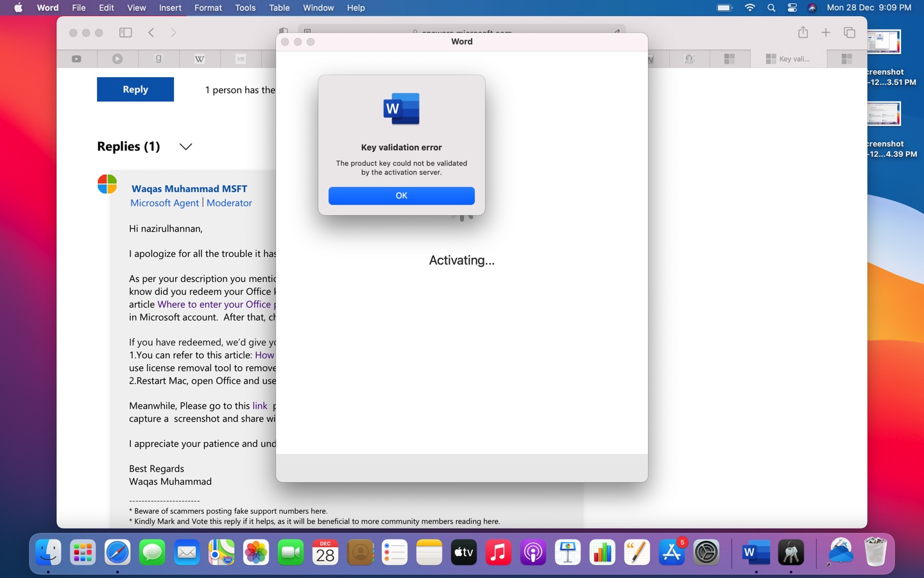
Task: Switch to the Wikipedia W Safari tab
Action: coord(200,59)
